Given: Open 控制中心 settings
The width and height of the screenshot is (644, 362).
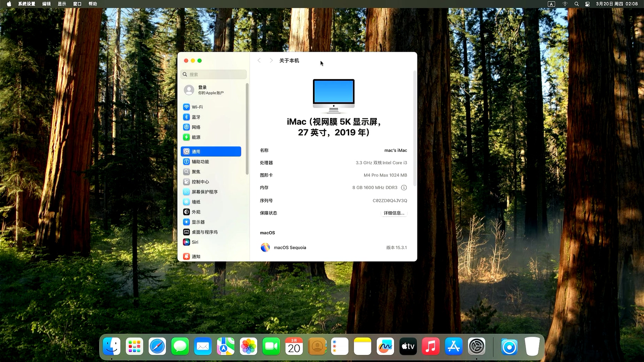Looking at the screenshot, I should tap(211, 182).
